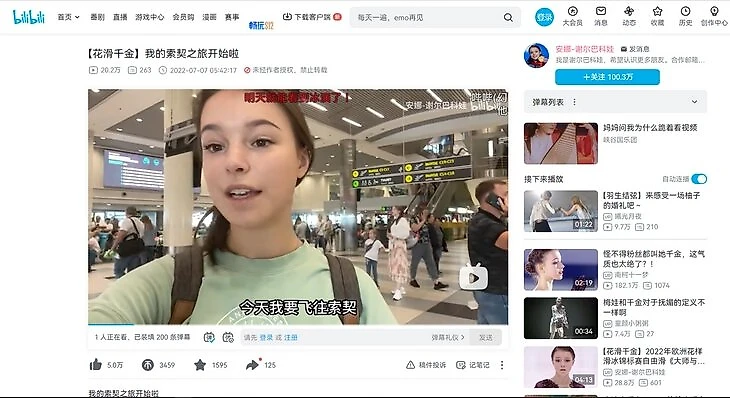Expand the 弹幕列表 panel chevron

[x=694, y=102]
